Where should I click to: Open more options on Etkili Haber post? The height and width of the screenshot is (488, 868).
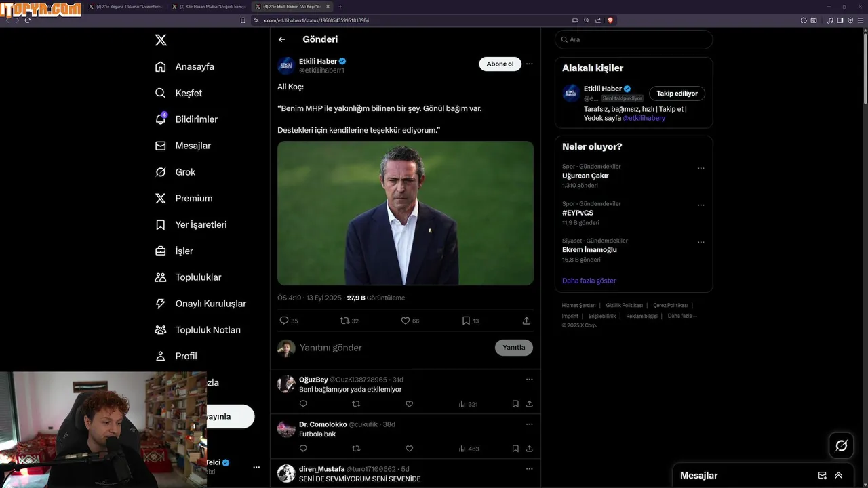[530, 64]
